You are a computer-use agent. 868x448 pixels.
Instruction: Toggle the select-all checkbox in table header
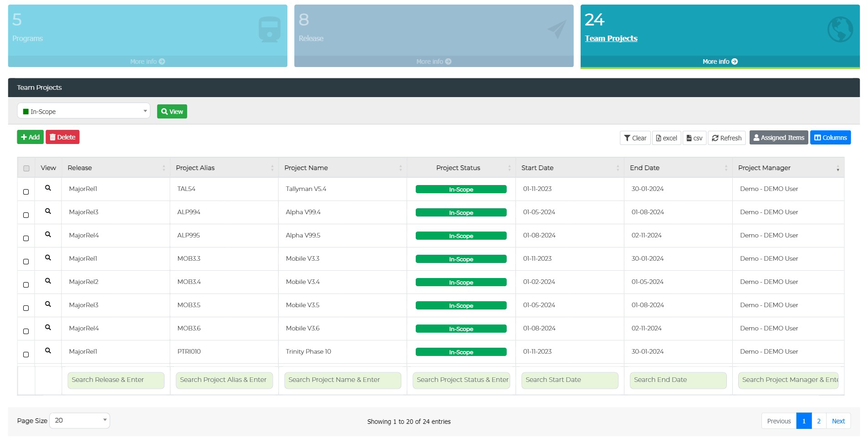pos(26,168)
